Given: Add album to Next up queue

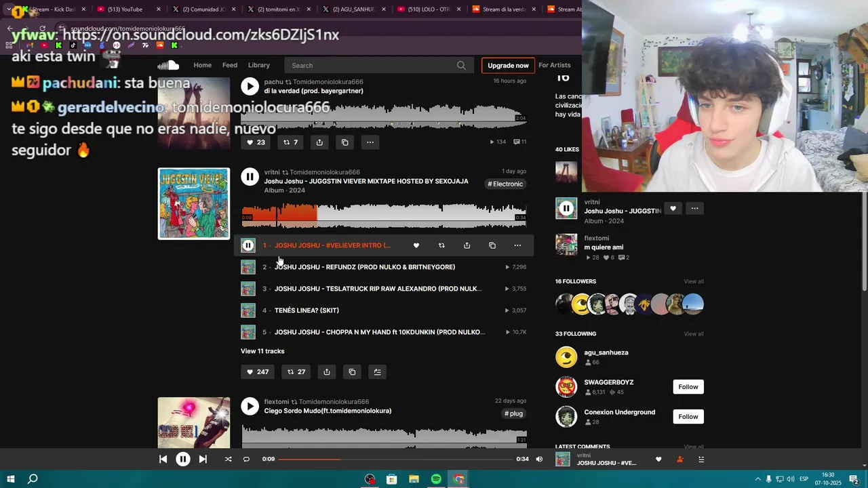Looking at the screenshot, I should coord(378,372).
